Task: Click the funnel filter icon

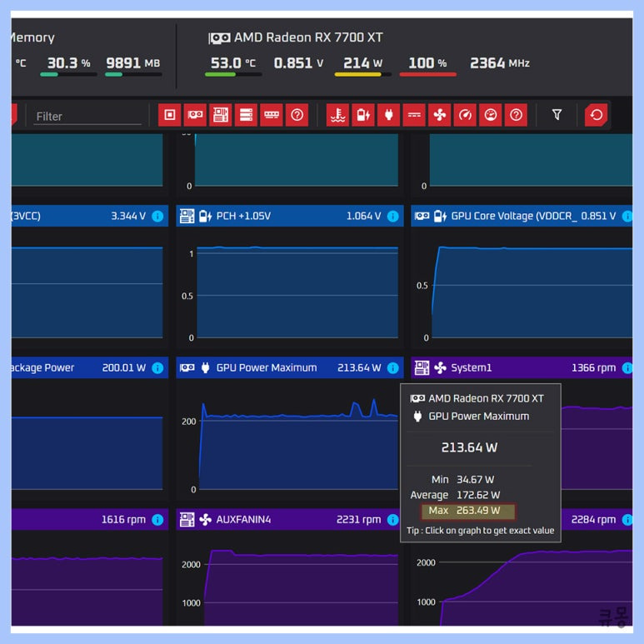Action: tap(557, 115)
